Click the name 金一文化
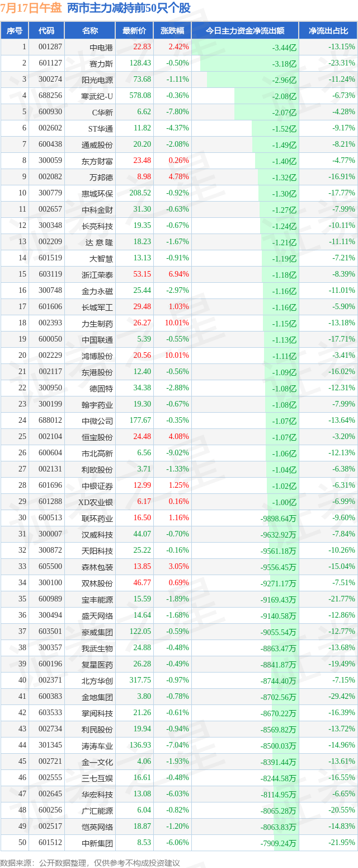This screenshot has height=868, width=358. click(x=97, y=762)
